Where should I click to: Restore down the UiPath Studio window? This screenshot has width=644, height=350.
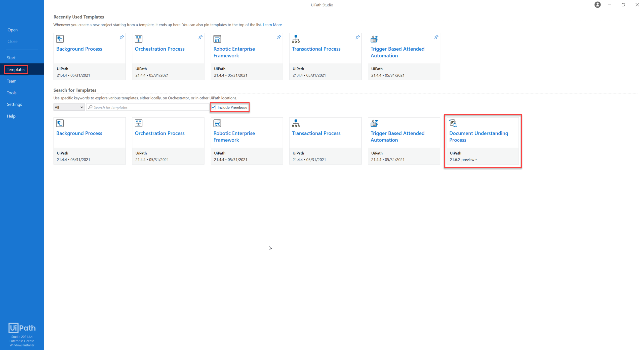623,5
